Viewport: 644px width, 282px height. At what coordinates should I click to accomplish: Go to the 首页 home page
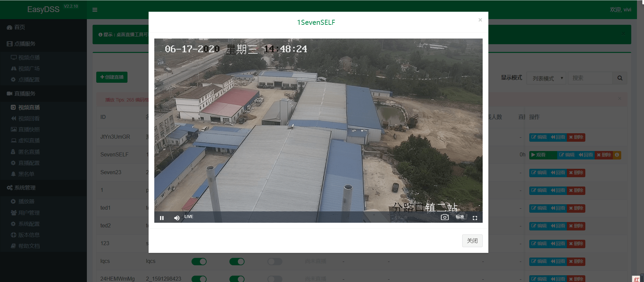point(43,27)
